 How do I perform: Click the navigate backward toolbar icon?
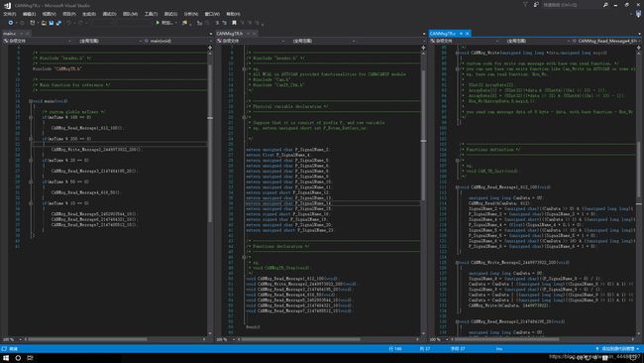pos(10,23)
